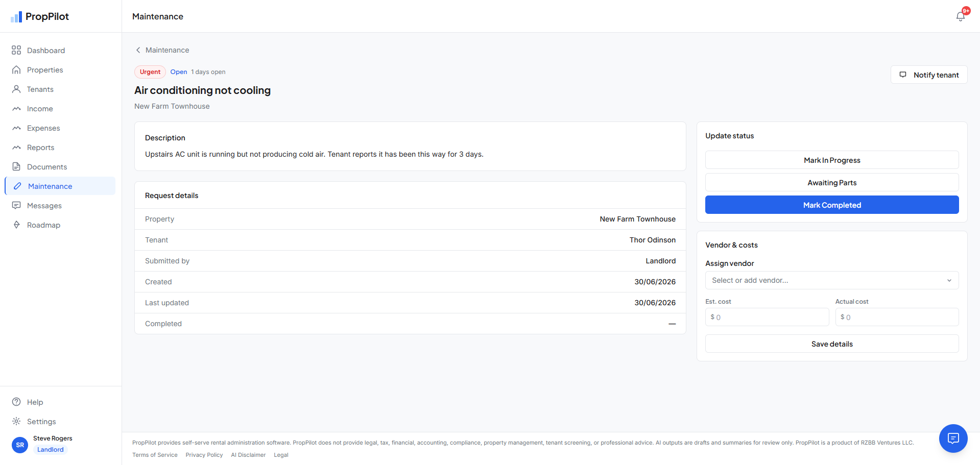The image size is (980, 465).
Task: Click the Landlord role badge
Action: point(51,450)
